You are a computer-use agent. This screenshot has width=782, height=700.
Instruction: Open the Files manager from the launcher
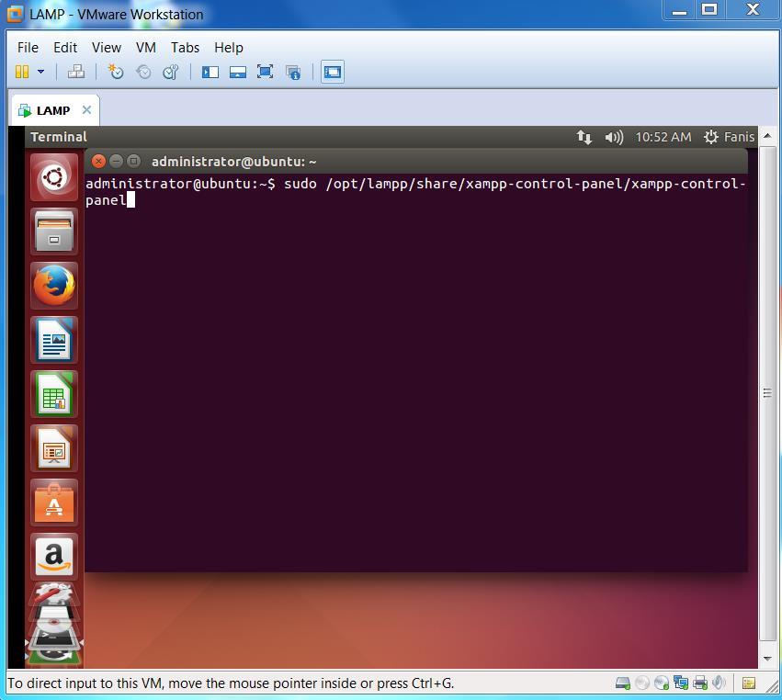pos(54,231)
